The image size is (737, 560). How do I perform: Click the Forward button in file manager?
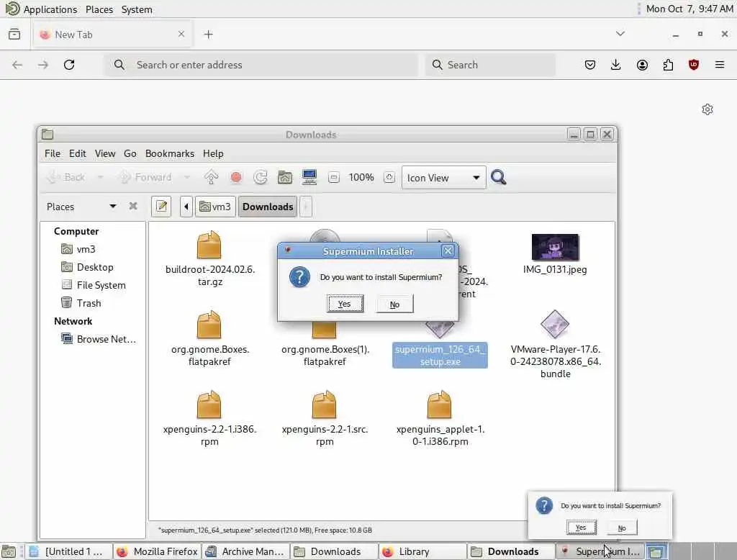(145, 177)
